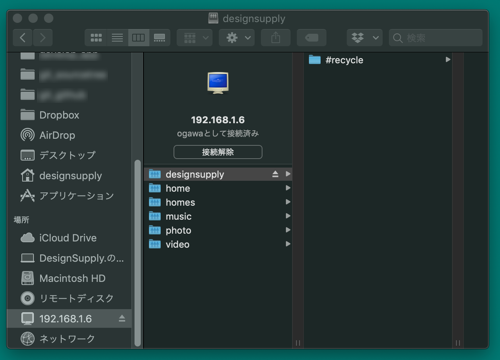Select Macintosh HD in the sidebar

point(69,278)
